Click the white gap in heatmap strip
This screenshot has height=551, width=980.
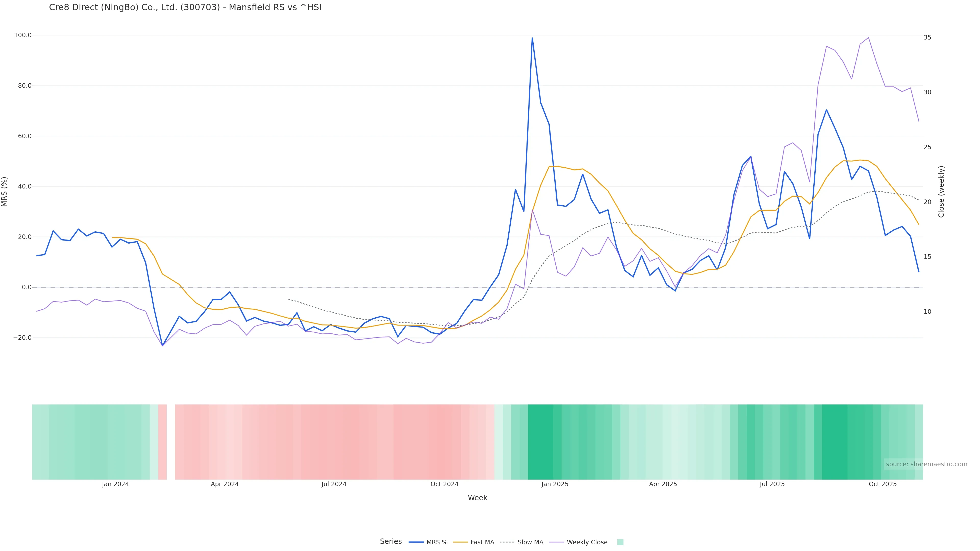click(x=171, y=442)
